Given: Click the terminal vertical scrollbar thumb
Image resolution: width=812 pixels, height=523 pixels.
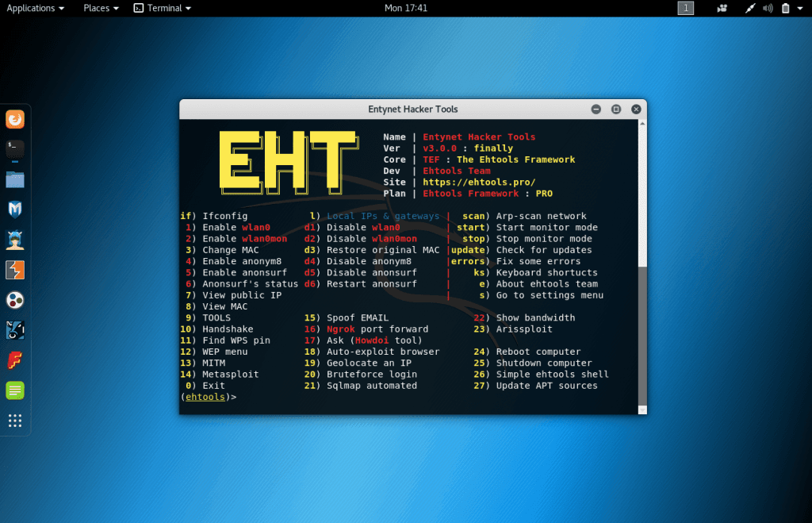Looking at the screenshot, I should click(x=642, y=336).
